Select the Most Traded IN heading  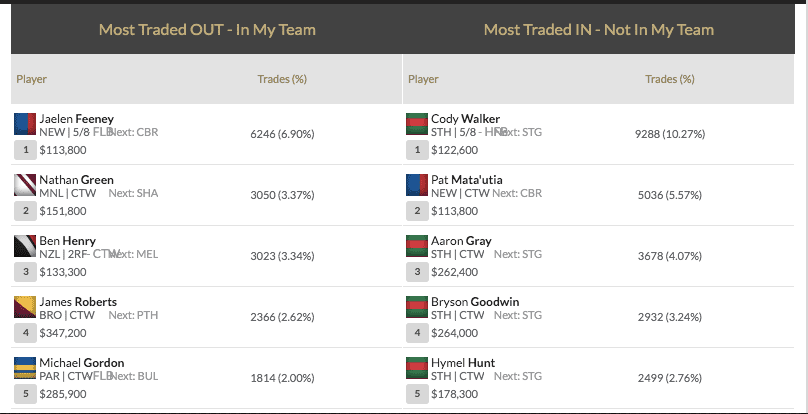click(x=599, y=29)
